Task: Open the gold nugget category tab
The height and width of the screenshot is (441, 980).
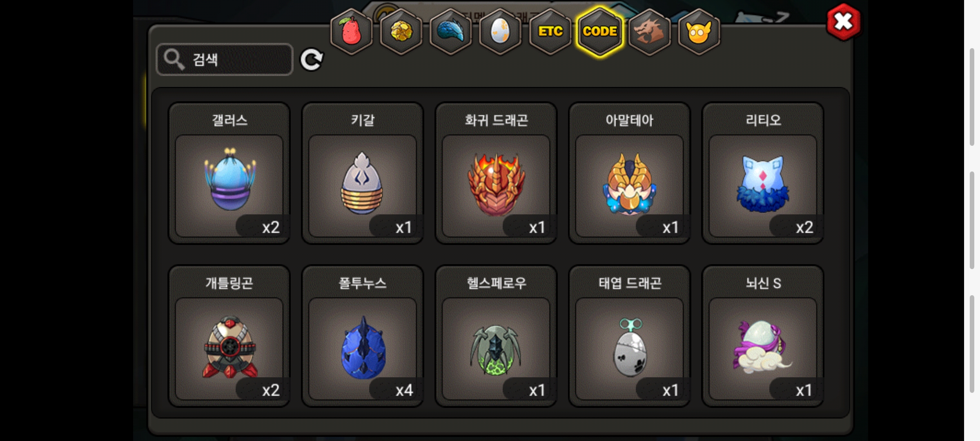Action: (401, 31)
